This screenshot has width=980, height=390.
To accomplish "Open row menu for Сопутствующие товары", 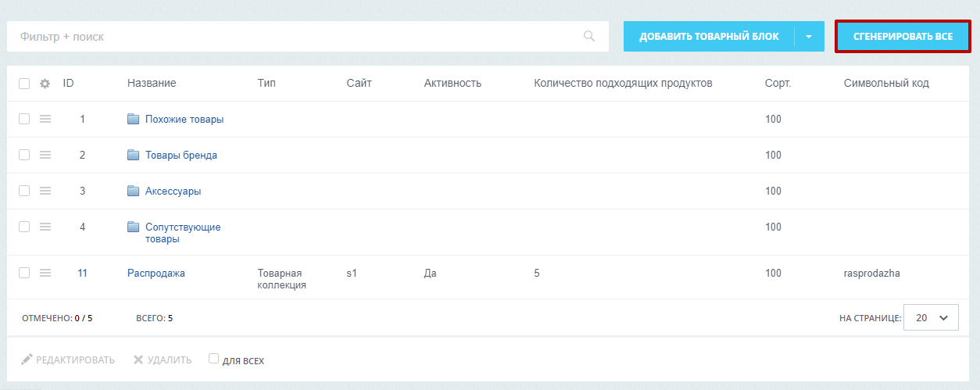I will 45,227.
